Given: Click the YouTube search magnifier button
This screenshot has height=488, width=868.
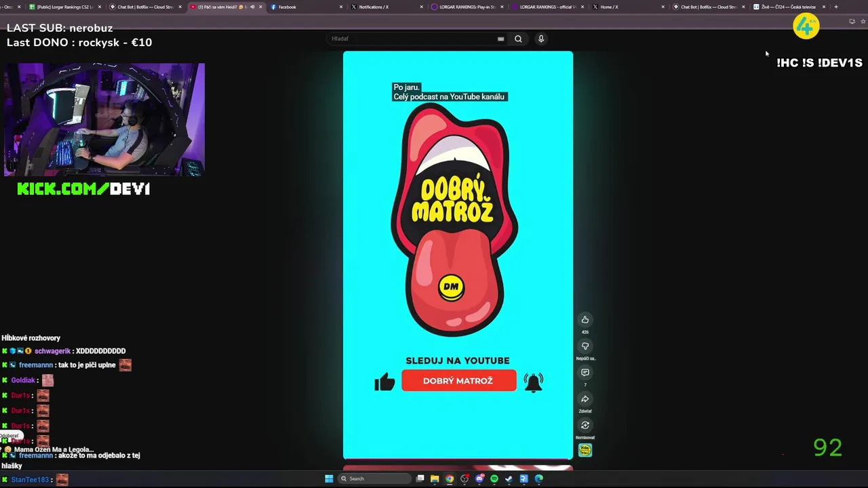Looking at the screenshot, I should pos(518,39).
